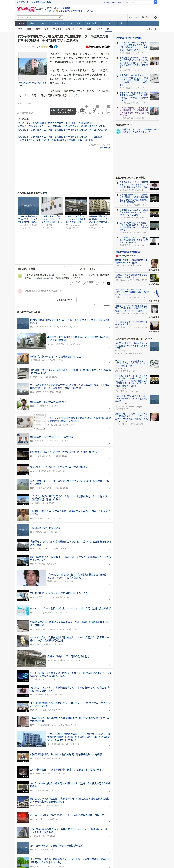Click the 購入履歴 link
Viewport: 174px width, 868px height.
point(146,18)
